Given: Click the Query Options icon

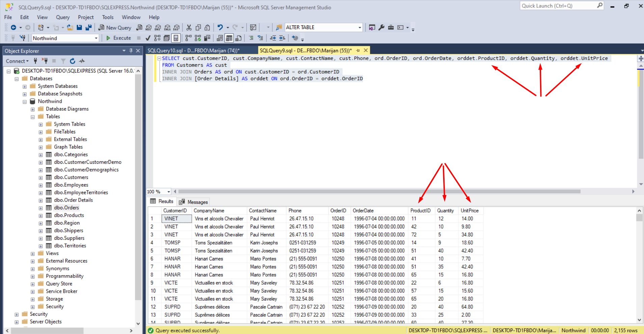Looking at the screenshot, I should tap(166, 38).
